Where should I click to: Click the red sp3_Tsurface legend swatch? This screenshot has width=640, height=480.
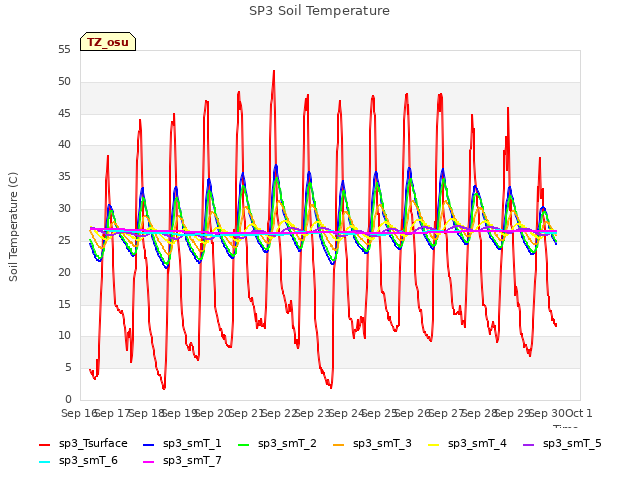pyautogui.click(x=44, y=444)
